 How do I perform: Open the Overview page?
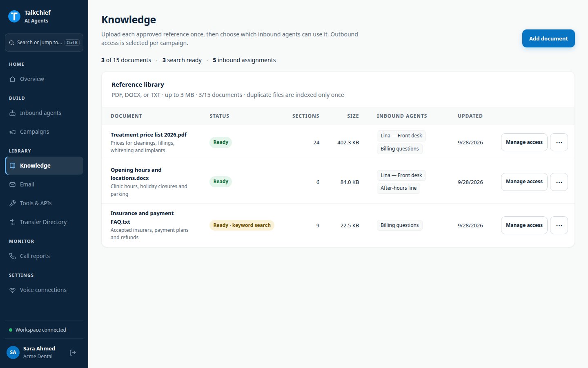tap(44, 79)
